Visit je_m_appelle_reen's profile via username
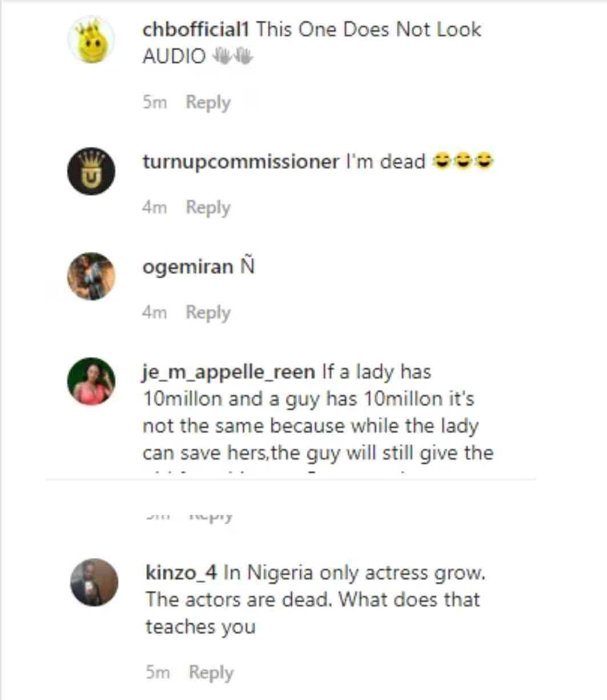607x700 pixels. tap(228, 373)
